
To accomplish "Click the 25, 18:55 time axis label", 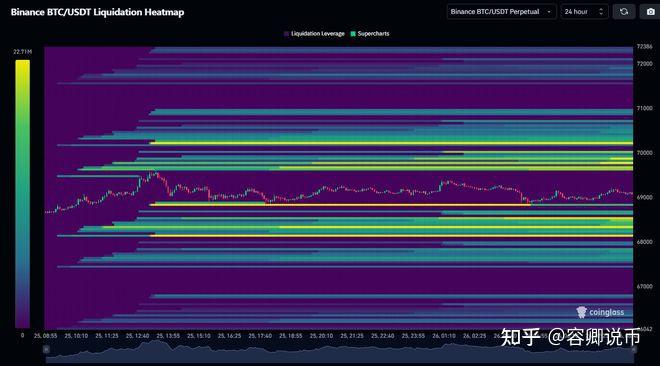I will 291,336.
